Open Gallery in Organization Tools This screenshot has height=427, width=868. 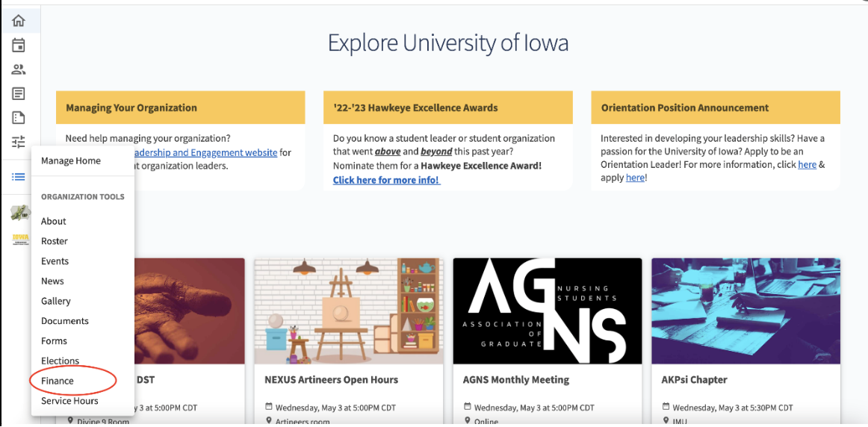pyautogui.click(x=56, y=301)
